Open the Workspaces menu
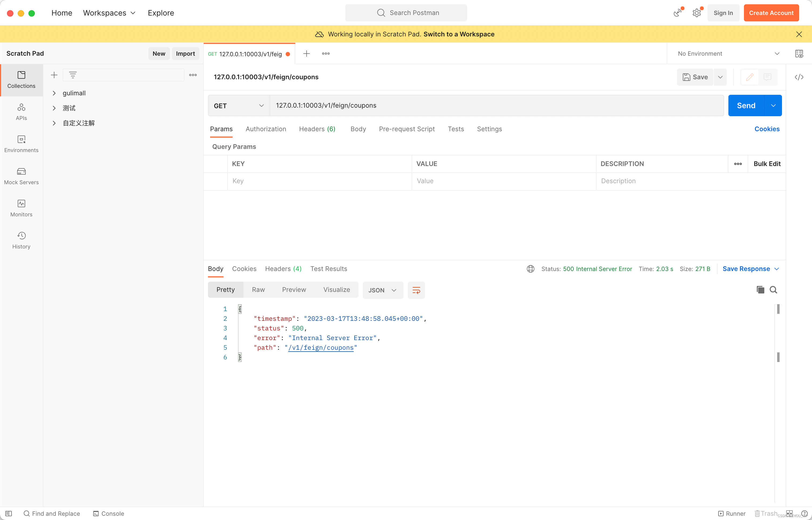This screenshot has width=812, height=520. pyautogui.click(x=109, y=13)
